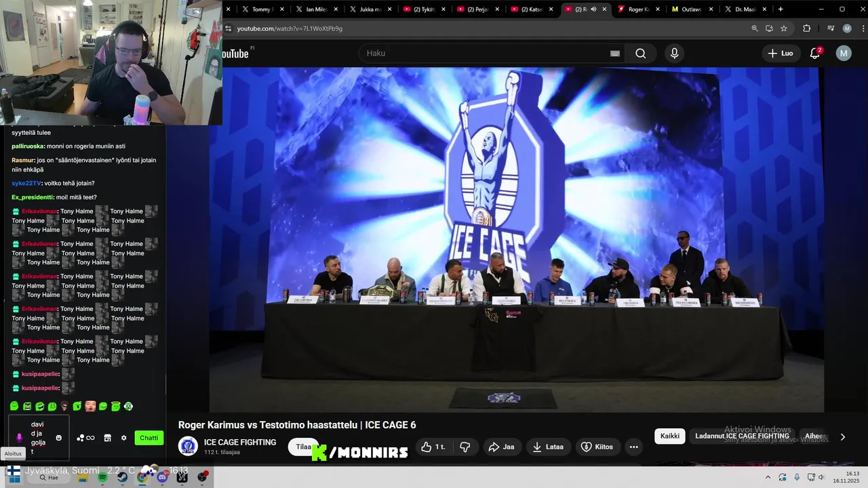Click username Rasmur in chat
Image resolution: width=868 pixels, height=488 pixels.
coord(22,161)
